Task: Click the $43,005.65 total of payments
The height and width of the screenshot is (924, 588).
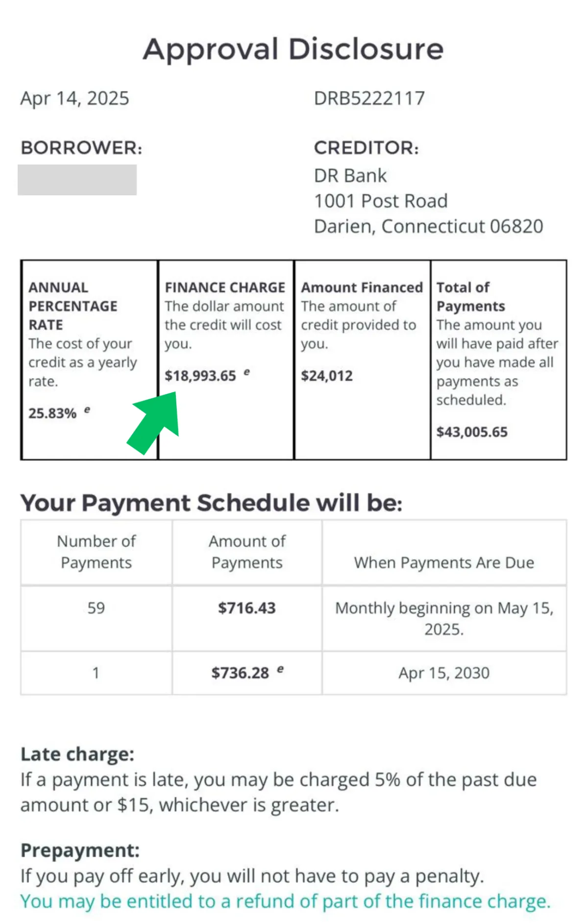Action: coord(472,432)
